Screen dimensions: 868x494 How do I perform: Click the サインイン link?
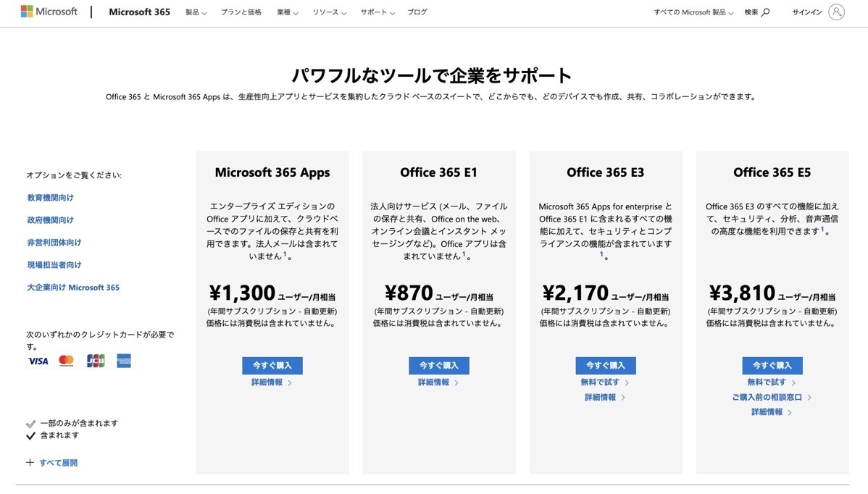[806, 12]
